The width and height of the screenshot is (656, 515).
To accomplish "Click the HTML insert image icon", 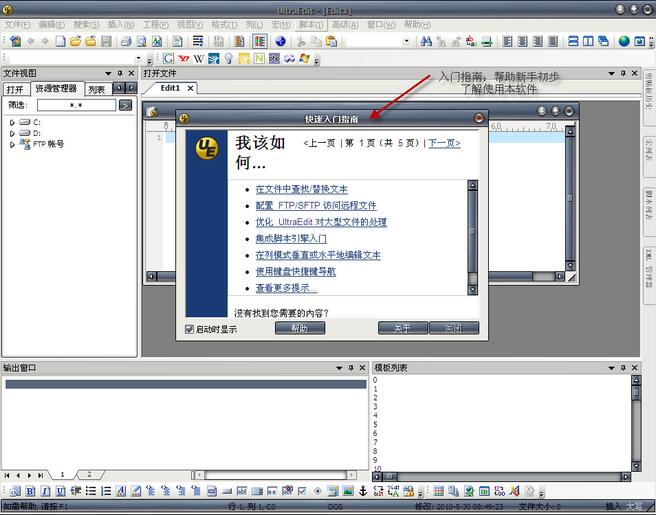I will (x=348, y=491).
